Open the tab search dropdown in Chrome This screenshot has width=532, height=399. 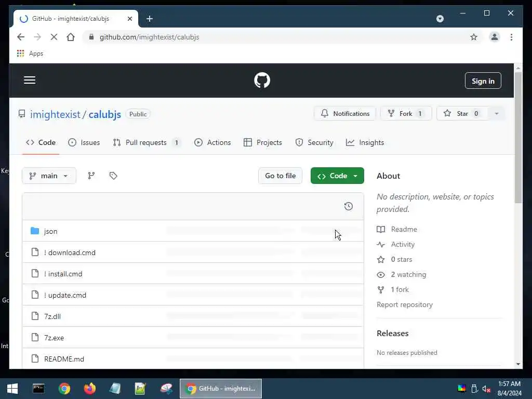click(440, 19)
